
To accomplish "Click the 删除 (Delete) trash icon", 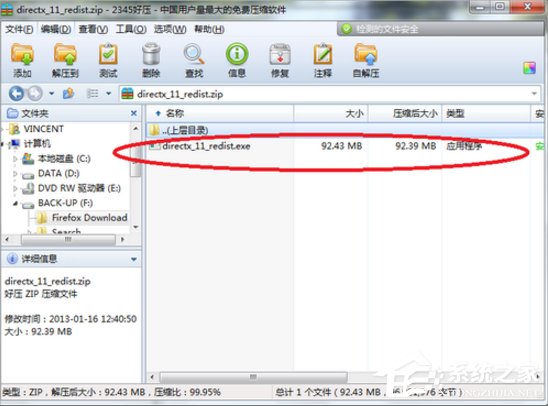I will 151,60.
